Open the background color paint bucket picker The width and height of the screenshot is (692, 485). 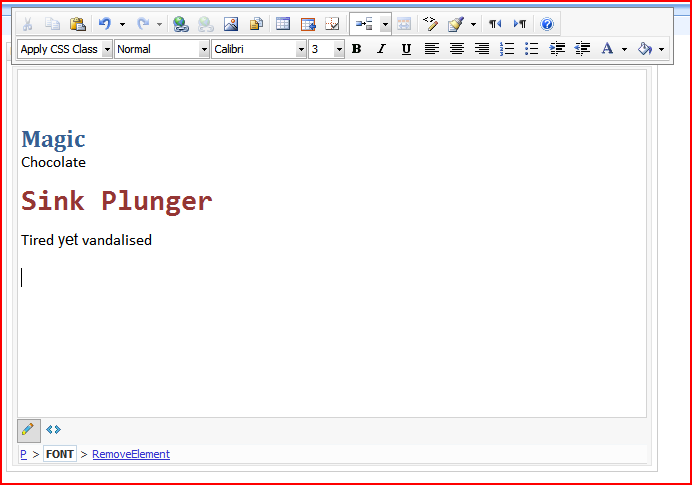[x=645, y=49]
